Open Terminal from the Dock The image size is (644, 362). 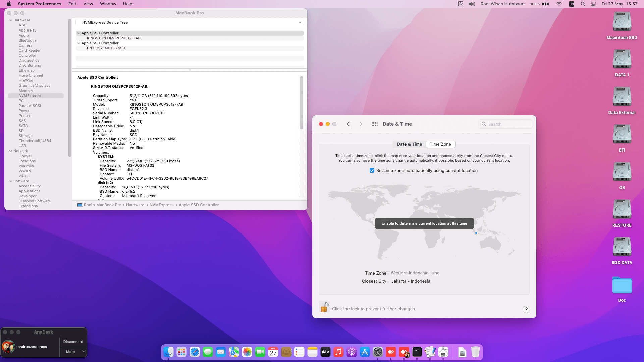point(417,352)
